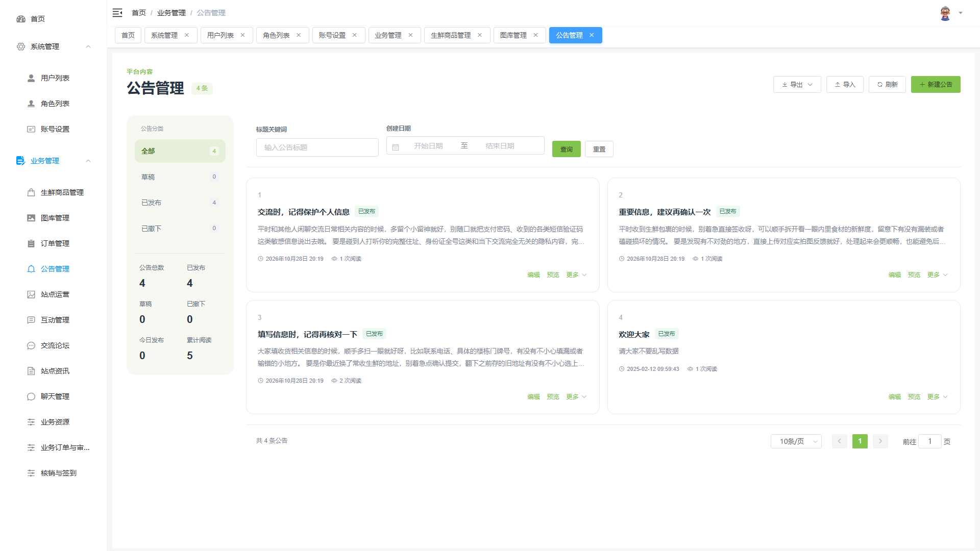The image size is (980, 551).
Task: Click the 订单管理 clipboard icon
Action: (x=31, y=243)
